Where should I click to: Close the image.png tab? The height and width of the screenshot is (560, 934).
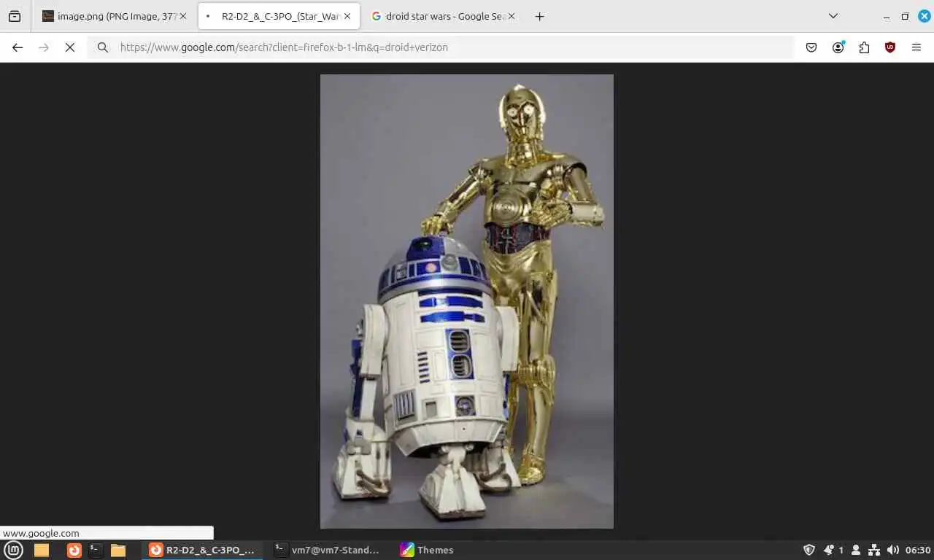182,16
